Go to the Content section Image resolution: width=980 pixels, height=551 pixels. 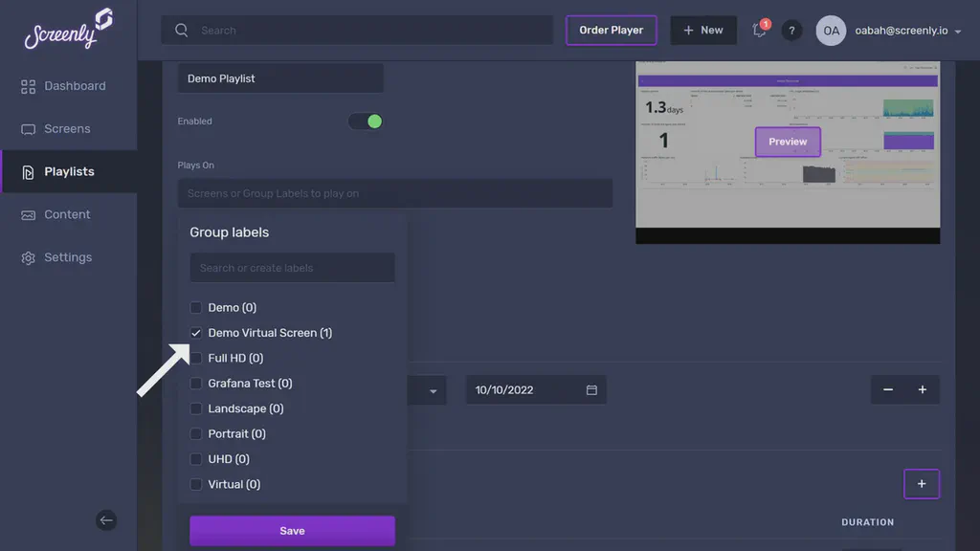point(66,214)
